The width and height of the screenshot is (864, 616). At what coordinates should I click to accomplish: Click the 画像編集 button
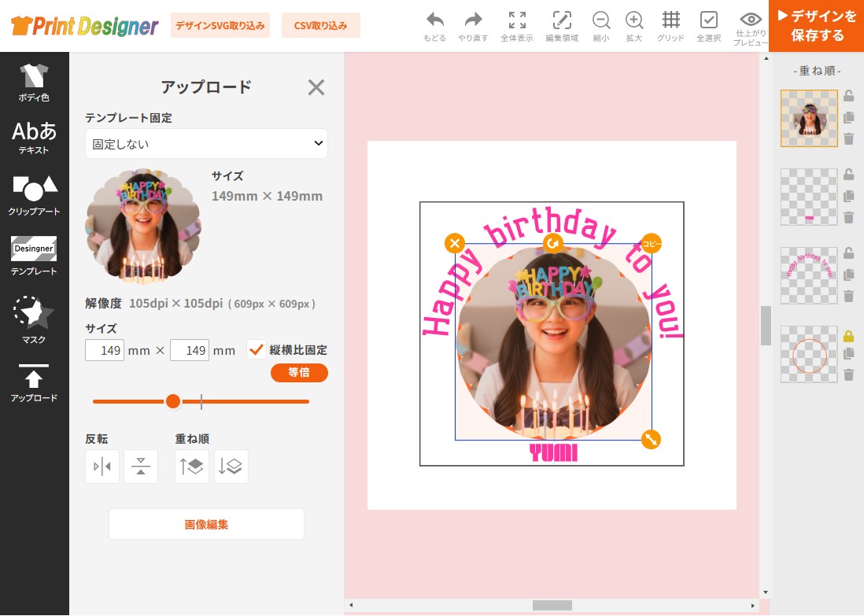click(206, 524)
